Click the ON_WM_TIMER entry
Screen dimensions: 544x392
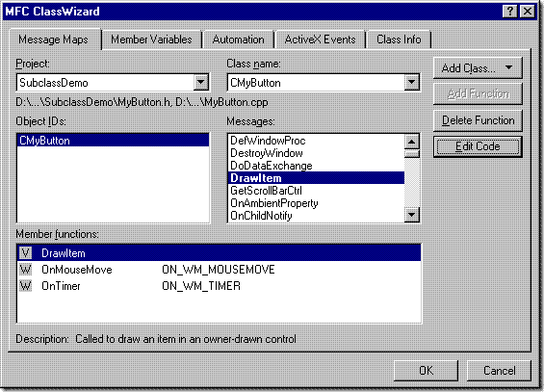click(x=201, y=286)
